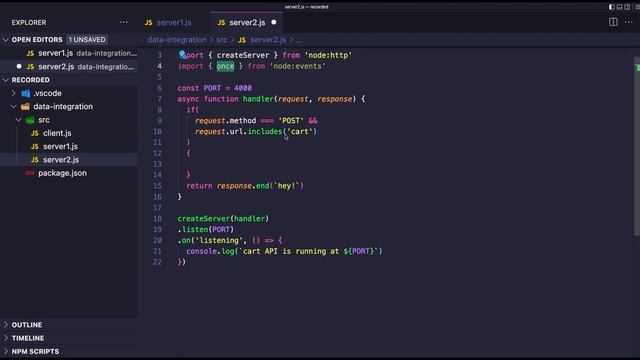Click the 'hey!' string on line 15

(287, 186)
